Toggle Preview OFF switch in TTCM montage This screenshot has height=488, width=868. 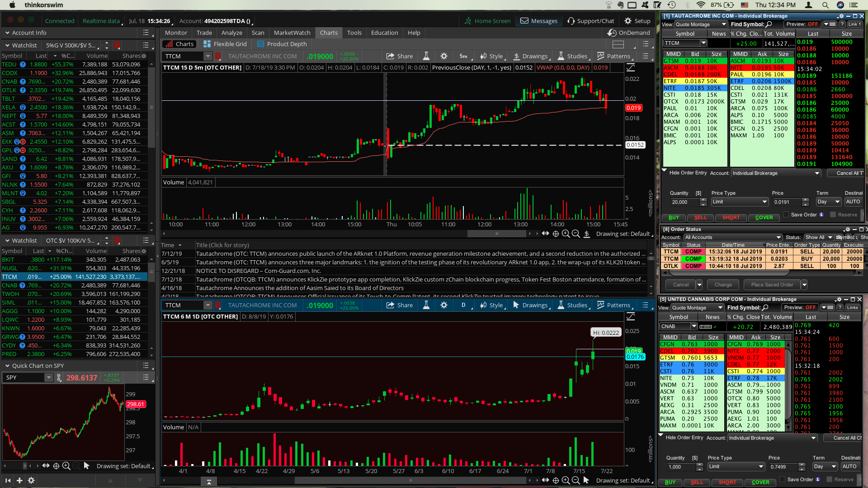[x=812, y=24]
